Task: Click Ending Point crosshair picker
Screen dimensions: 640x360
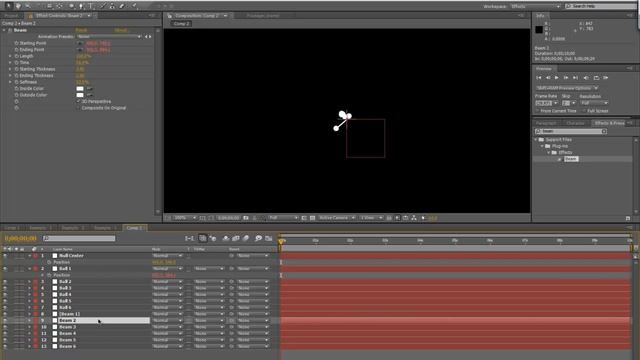Action: tap(80, 50)
